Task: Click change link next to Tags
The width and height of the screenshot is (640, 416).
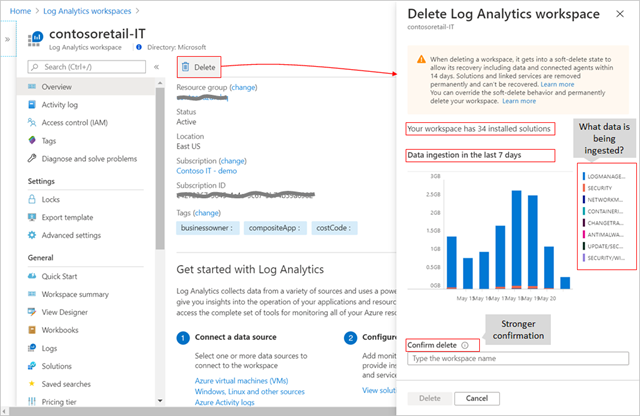Action: [x=207, y=213]
